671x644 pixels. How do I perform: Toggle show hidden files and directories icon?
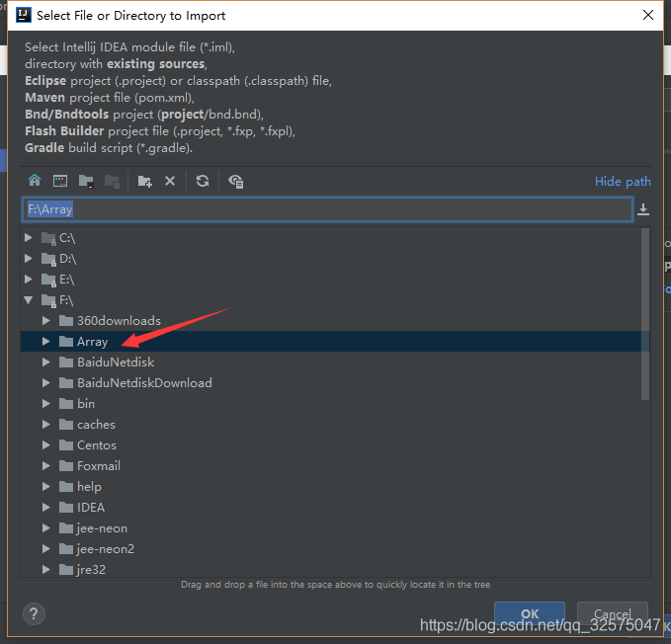tap(236, 181)
